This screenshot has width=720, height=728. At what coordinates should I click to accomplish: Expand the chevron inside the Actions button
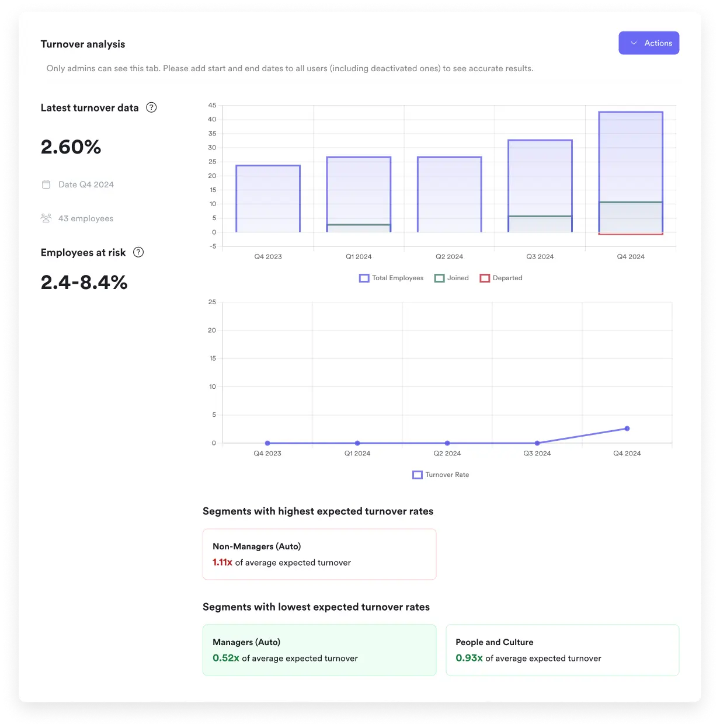coord(633,43)
